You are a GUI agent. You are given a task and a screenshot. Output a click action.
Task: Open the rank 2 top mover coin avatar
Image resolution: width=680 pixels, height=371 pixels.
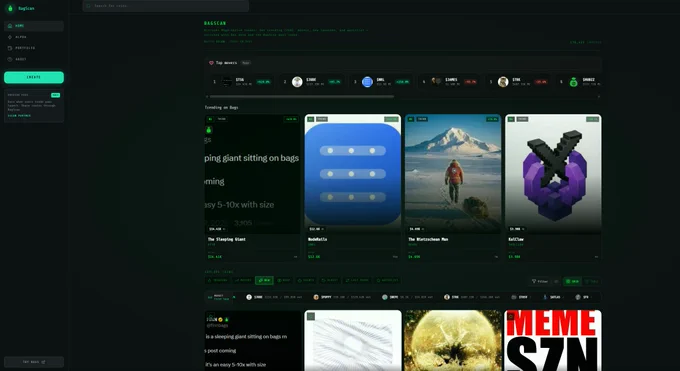pos(297,82)
